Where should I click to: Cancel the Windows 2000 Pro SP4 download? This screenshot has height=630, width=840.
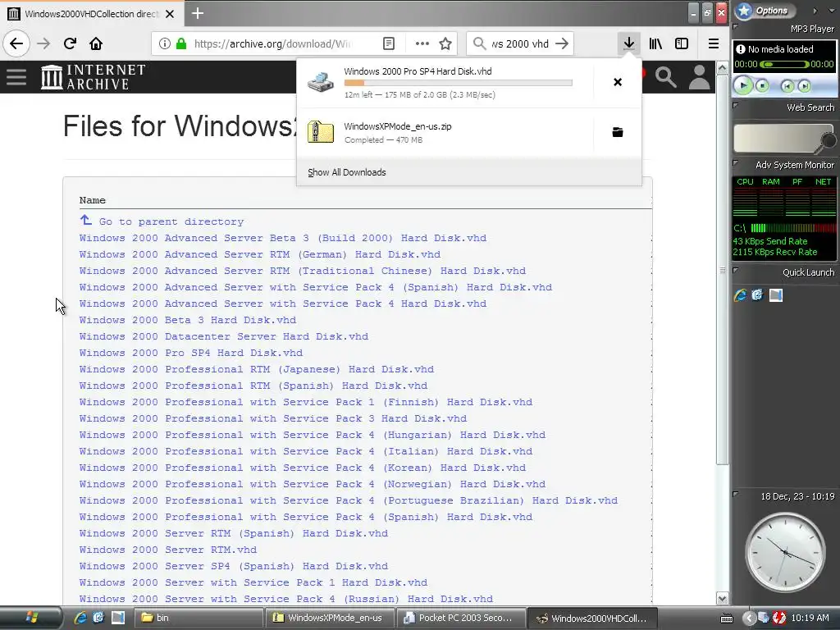(x=618, y=82)
